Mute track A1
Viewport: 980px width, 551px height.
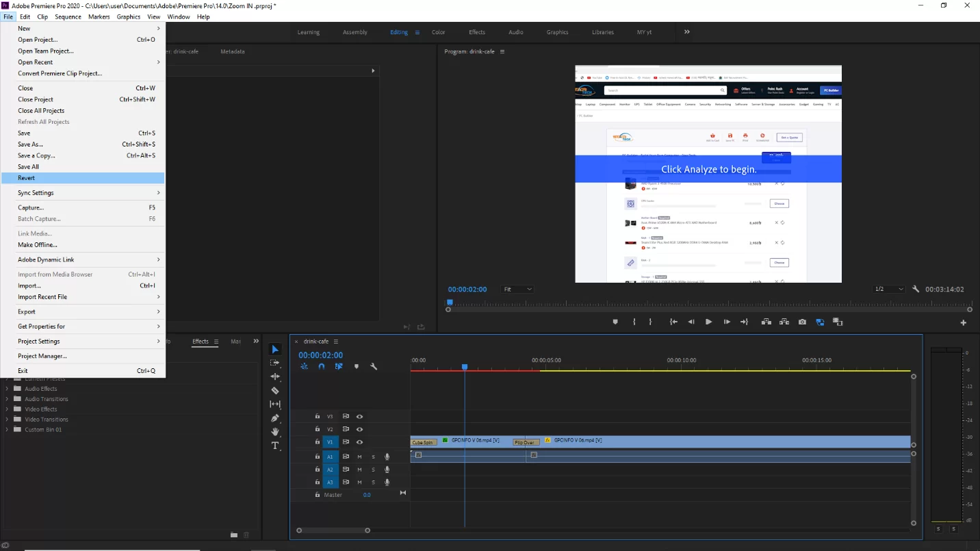(359, 457)
